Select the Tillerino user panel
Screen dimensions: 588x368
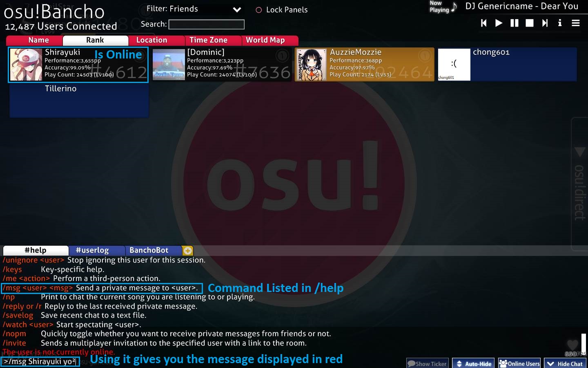pyautogui.click(x=79, y=101)
